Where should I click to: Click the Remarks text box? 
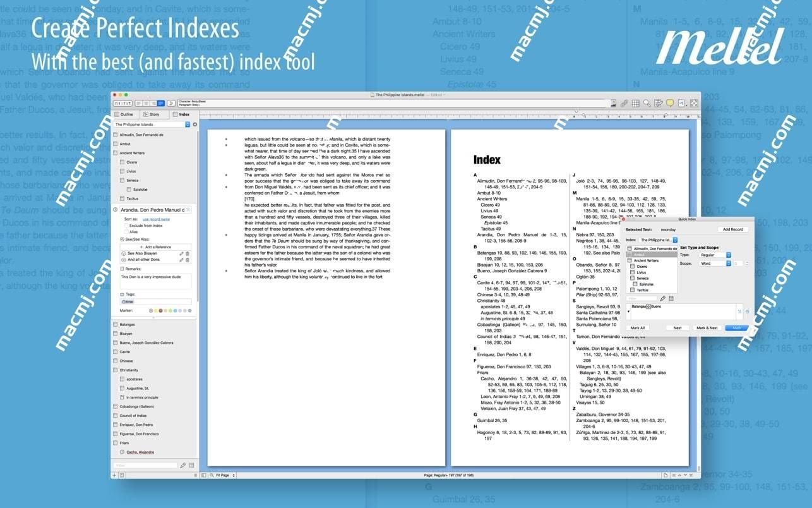click(x=156, y=281)
